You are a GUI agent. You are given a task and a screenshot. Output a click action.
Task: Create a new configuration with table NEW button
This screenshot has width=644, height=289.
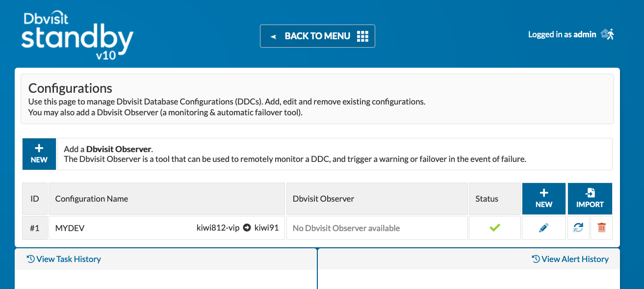(544, 199)
